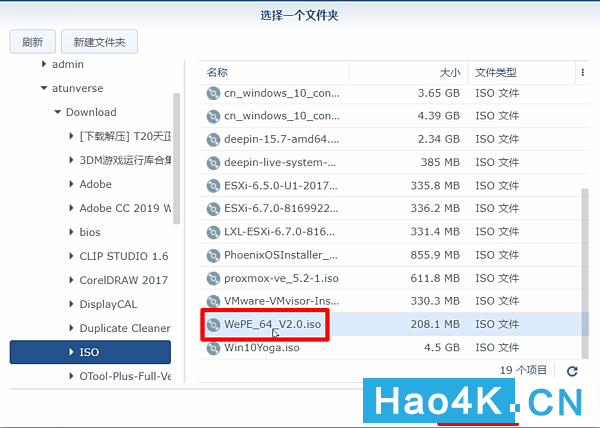This screenshot has width=600, height=428.
Task: Sort by the 文件类型 column header
Action: [521, 72]
